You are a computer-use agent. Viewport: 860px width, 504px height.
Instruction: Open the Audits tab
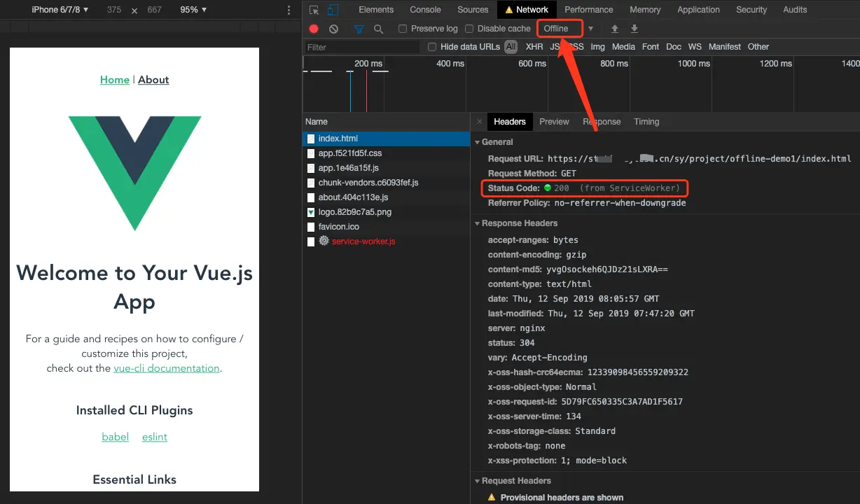pyautogui.click(x=795, y=10)
